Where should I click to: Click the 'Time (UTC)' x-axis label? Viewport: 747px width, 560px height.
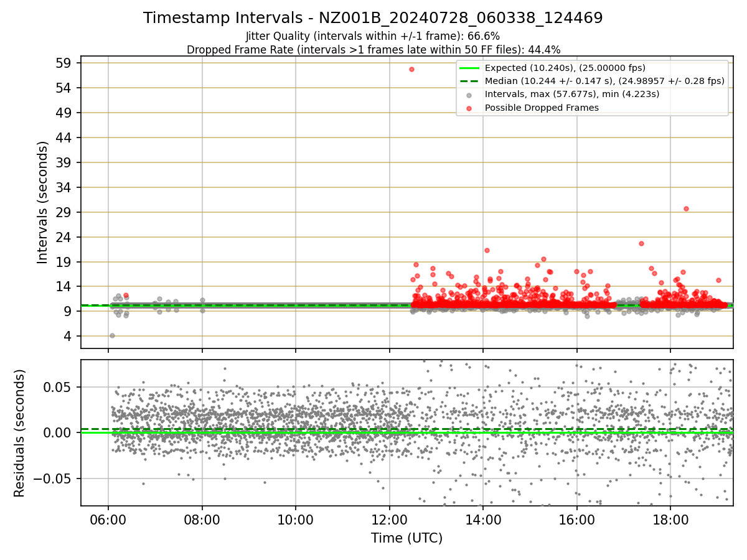[407, 538]
